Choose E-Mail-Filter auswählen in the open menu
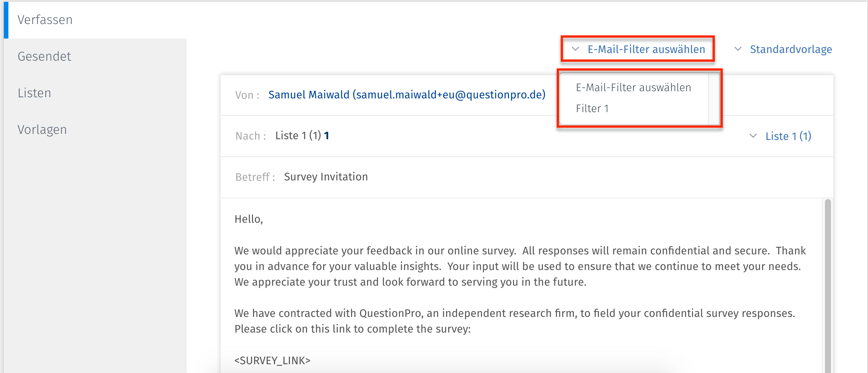The image size is (868, 373). (633, 87)
